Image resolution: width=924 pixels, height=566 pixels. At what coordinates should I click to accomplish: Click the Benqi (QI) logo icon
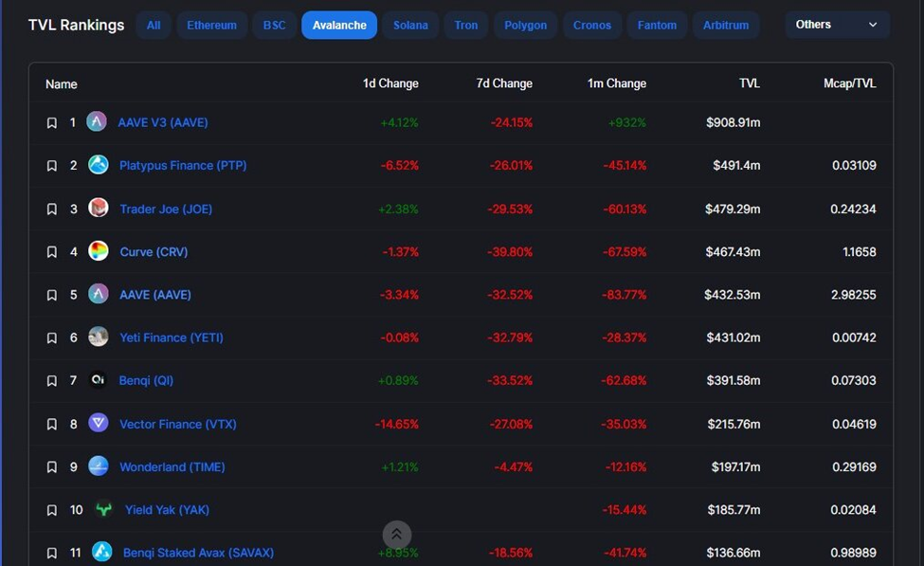pyautogui.click(x=99, y=380)
